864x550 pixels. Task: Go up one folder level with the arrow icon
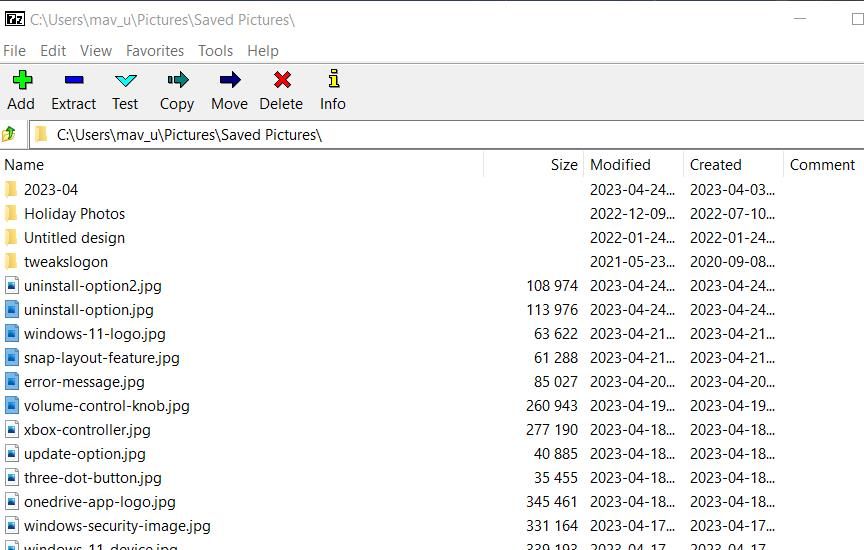point(8,134)
